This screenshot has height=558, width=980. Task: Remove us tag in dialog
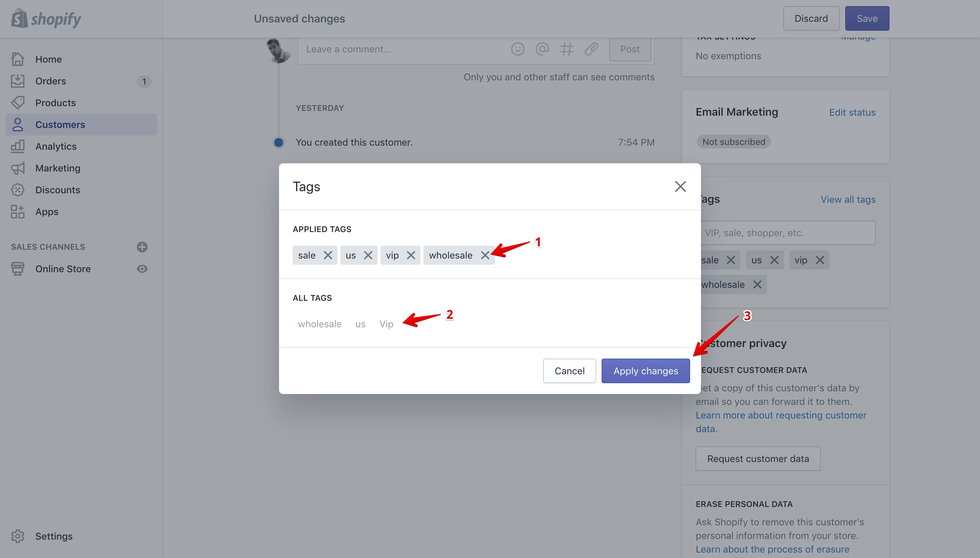(x=368, y=255)
